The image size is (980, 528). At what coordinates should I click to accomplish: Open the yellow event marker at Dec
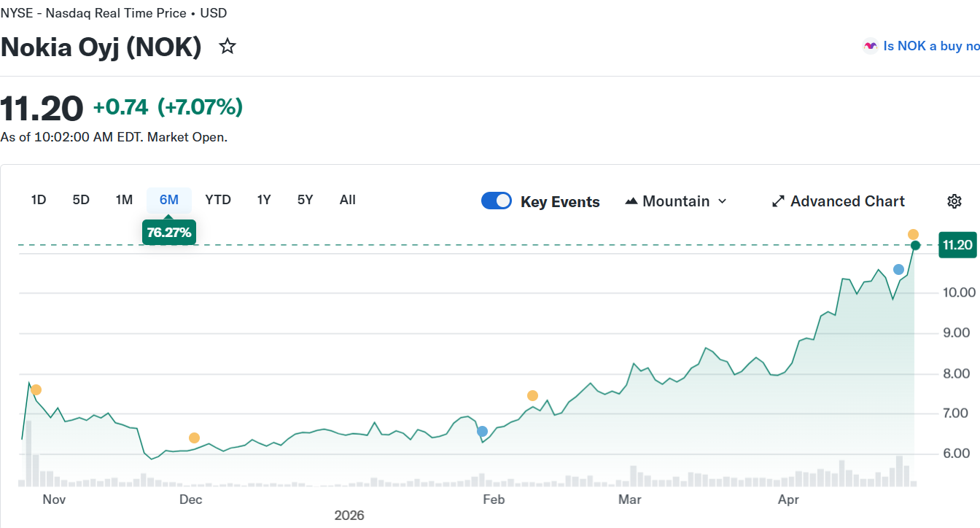[194, 438]
